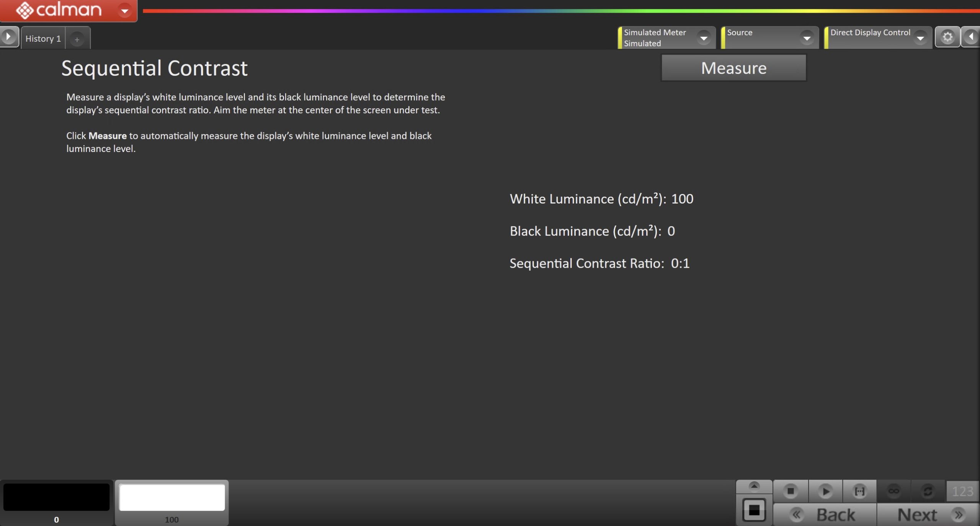This screenshot has width=980, height=526.
Task: Toggle the 123 numeric display button
Action: [962, 491]
